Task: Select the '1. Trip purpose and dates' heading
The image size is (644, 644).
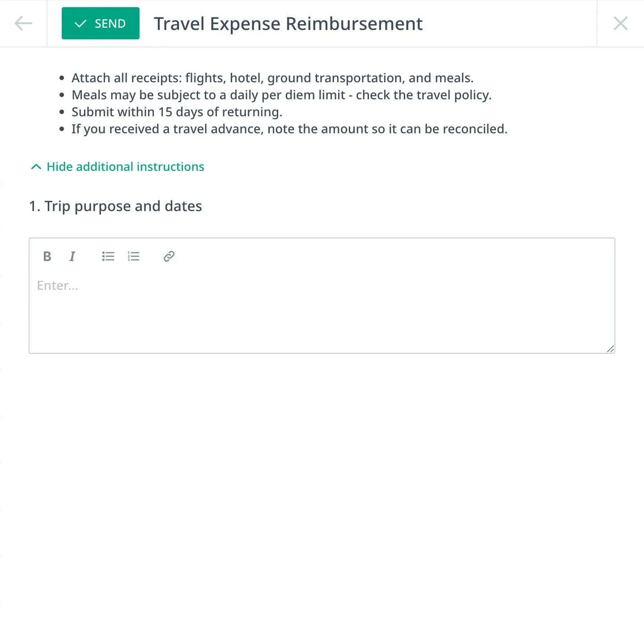Action: pos(115,206)
